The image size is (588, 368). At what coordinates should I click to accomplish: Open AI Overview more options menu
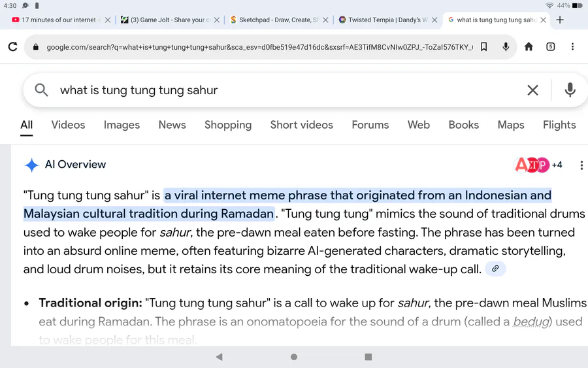tap(581, 165)
